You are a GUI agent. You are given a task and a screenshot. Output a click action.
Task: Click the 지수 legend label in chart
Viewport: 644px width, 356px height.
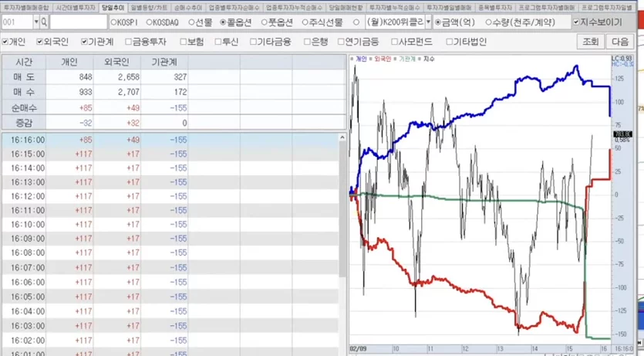[429, 59]
